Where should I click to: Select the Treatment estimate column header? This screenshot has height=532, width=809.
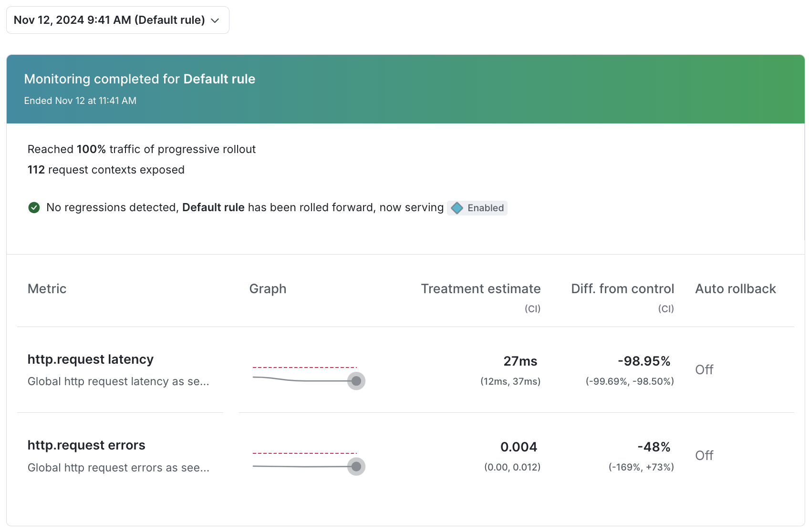pos(481,289)
